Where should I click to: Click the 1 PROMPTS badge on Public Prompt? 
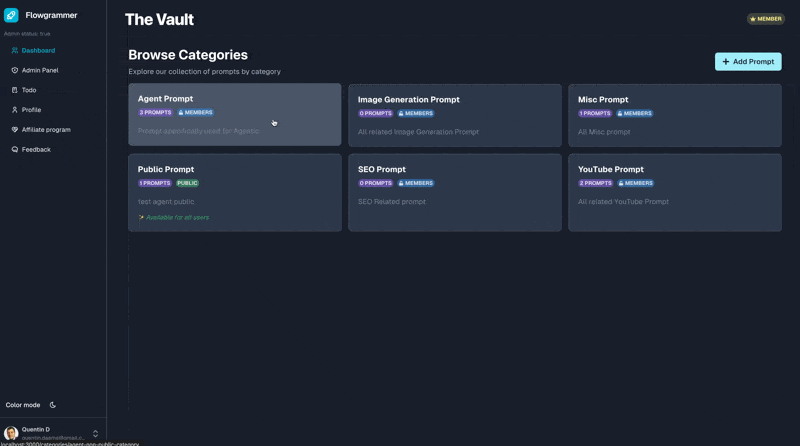pos(155,183)
